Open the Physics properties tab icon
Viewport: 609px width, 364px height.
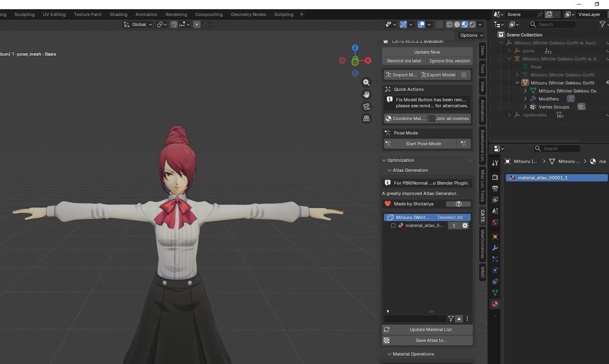pos(495,270)
